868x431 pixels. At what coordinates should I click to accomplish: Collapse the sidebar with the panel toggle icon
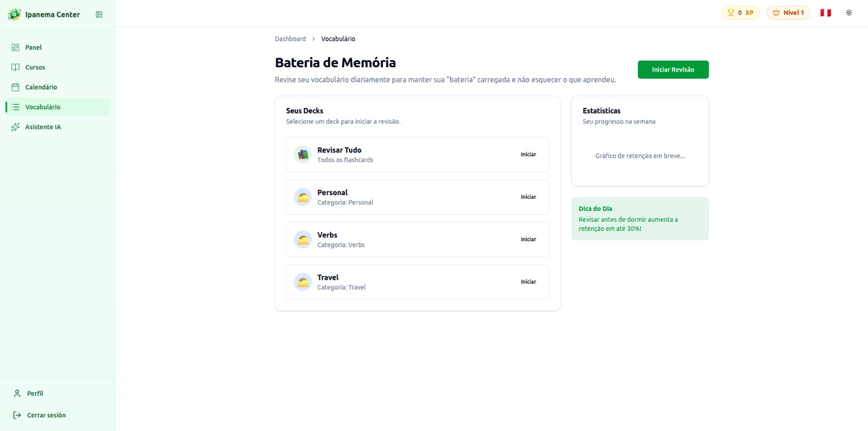[99, 15]
